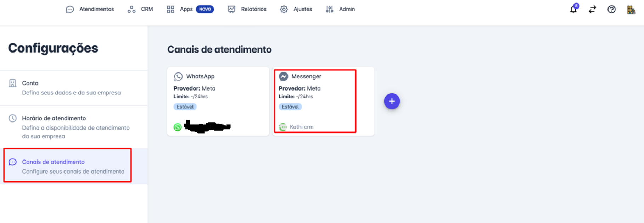The image size is (644, 223).
Task: Click the swap arrows icon
Action: coord(592,9)
